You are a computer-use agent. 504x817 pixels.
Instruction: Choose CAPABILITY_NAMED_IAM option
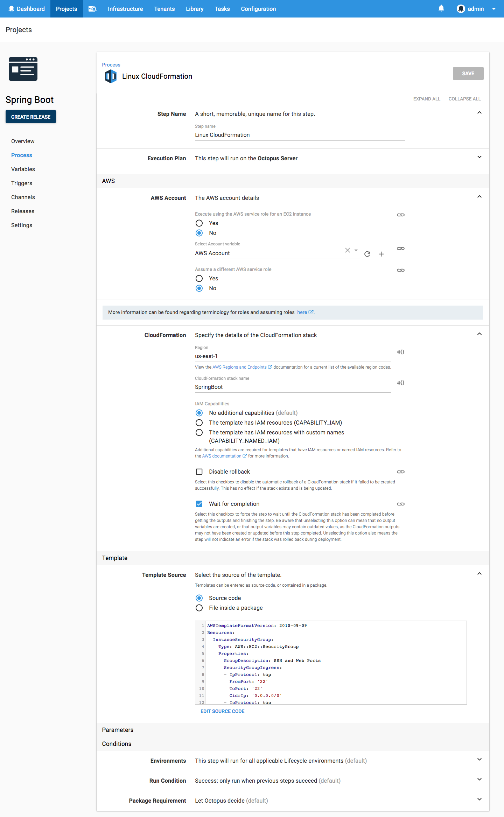coord(199,432)
